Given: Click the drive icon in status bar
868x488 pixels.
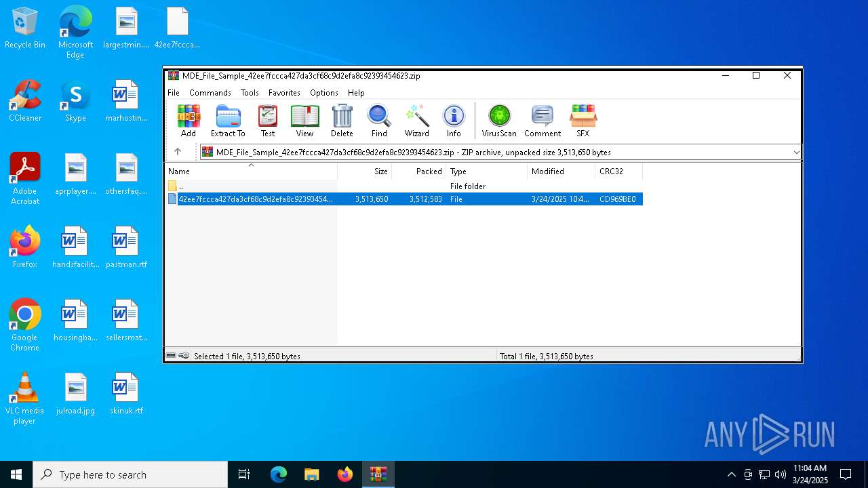Looking at the screenshot, I should click(172, 355).
